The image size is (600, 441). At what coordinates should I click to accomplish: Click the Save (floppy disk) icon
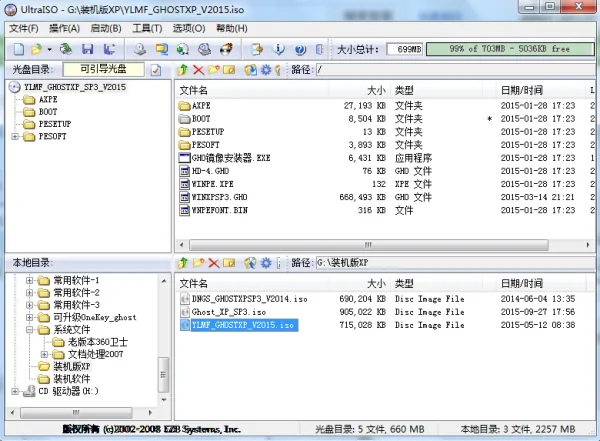click(x=88, y=49)
